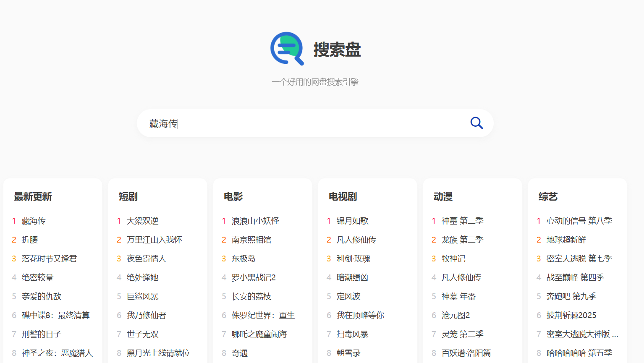
Task: Open 灵笼 第二季 entry
Action: point(463,334)
